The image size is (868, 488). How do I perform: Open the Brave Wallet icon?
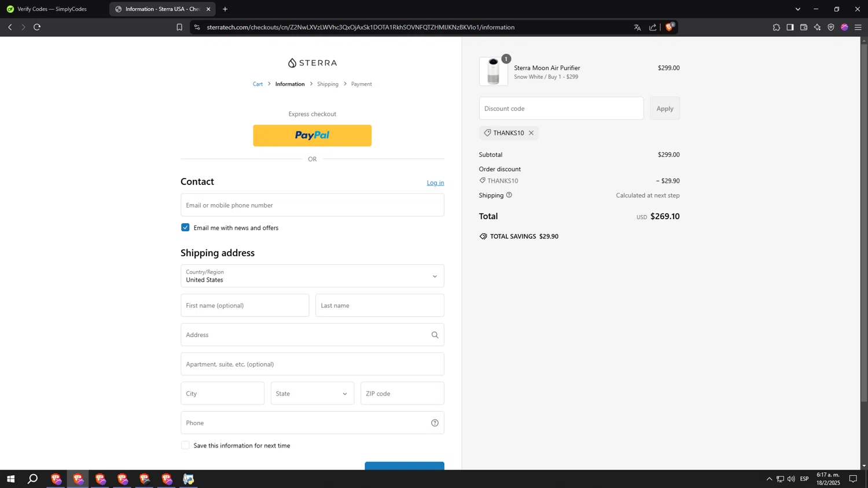804,27
